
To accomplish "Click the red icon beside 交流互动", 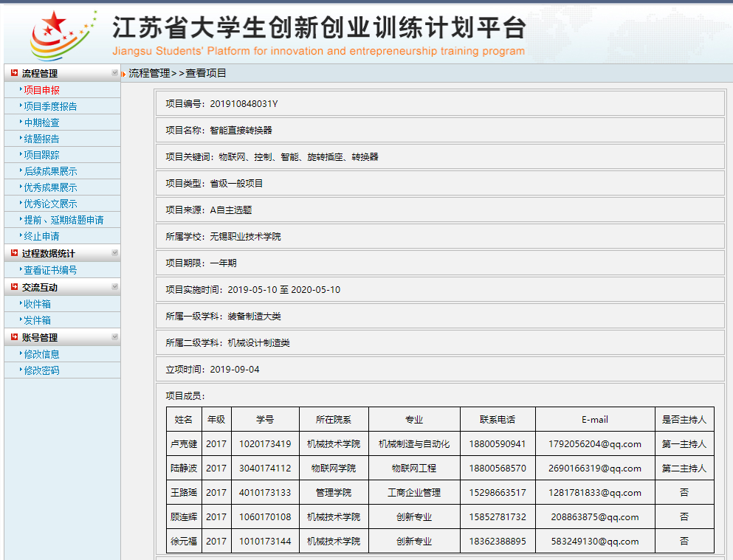I will pos(14,287).
